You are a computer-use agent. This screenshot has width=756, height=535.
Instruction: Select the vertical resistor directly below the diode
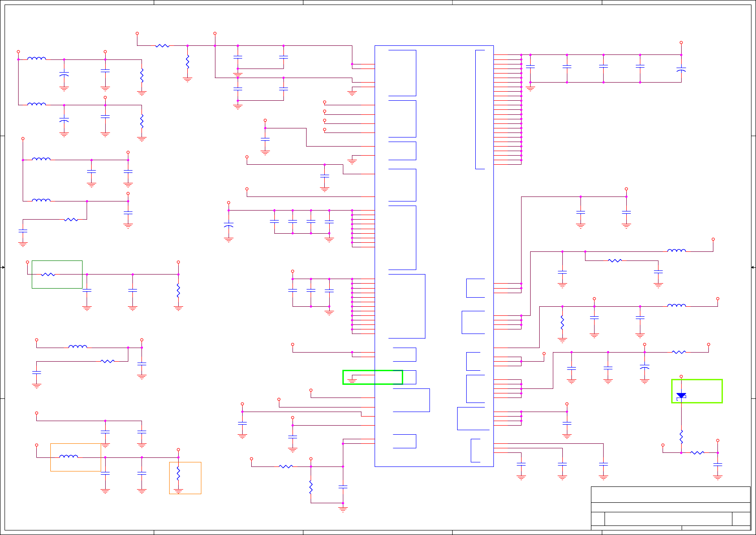(681, 437)
